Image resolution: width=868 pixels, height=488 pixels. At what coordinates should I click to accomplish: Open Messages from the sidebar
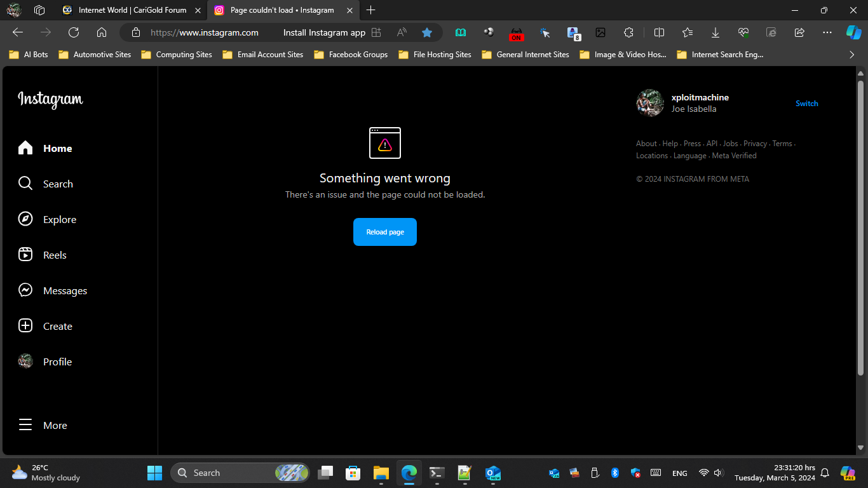[53, 290]
